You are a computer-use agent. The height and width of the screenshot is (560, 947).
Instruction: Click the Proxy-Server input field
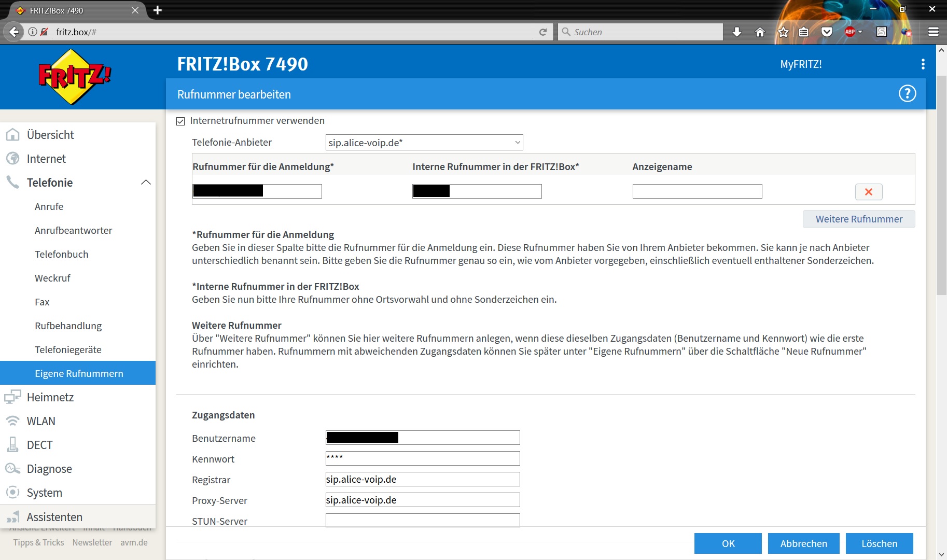[x=423, y=500]
